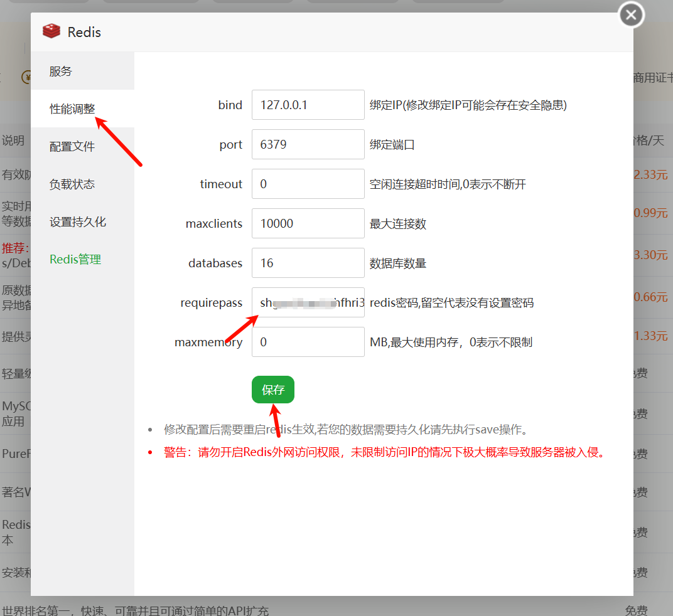
Task: Focus the requirepass password field
Action: point(308,302)
